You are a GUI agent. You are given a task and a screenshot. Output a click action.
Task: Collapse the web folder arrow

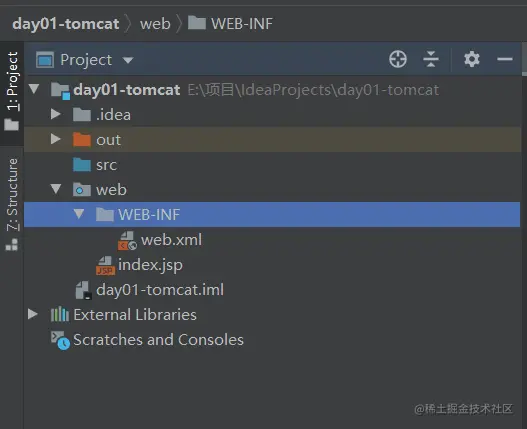coord(56,189)
